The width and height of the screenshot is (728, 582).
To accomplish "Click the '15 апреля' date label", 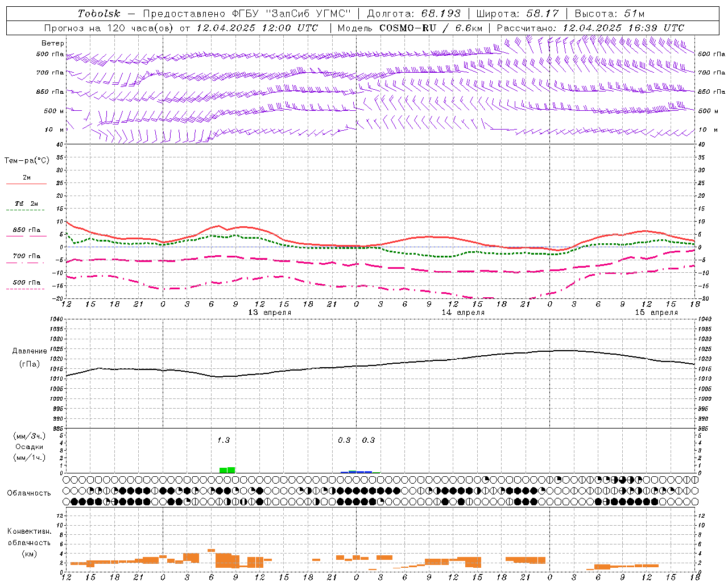I will [x=656, y=313].
